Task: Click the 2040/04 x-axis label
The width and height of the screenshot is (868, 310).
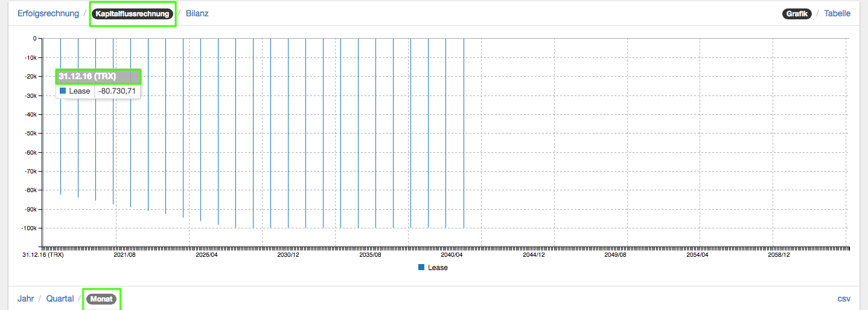Action: 452,255
